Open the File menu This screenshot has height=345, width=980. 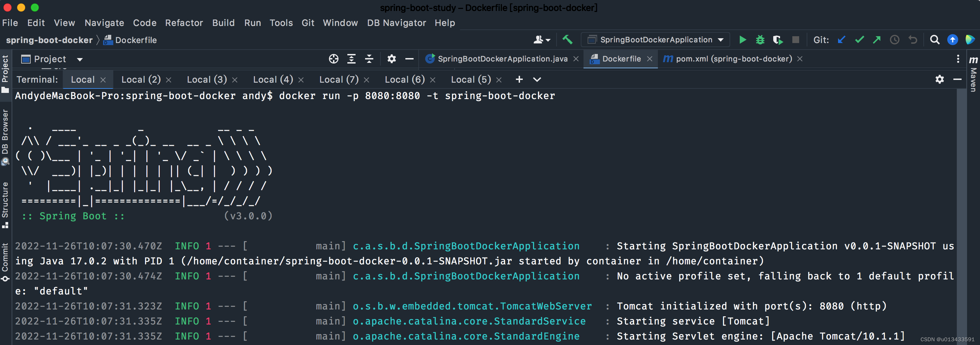tap(10, 23)
